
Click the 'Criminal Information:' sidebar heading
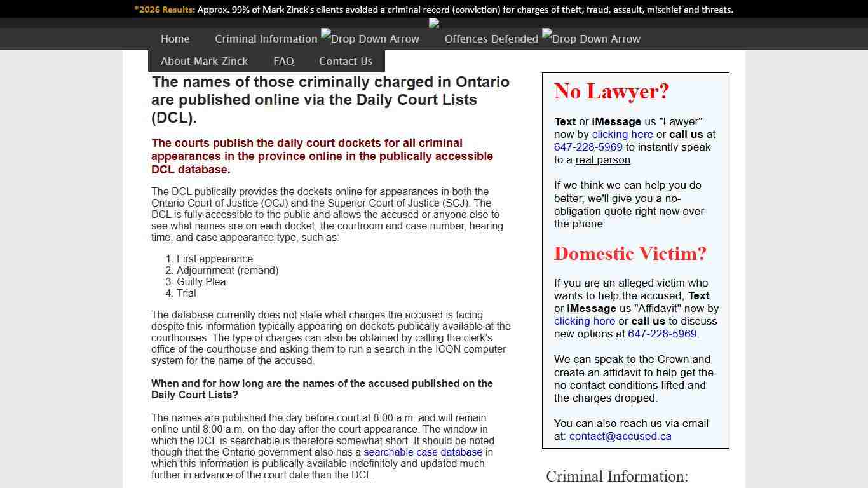(617, 477)
